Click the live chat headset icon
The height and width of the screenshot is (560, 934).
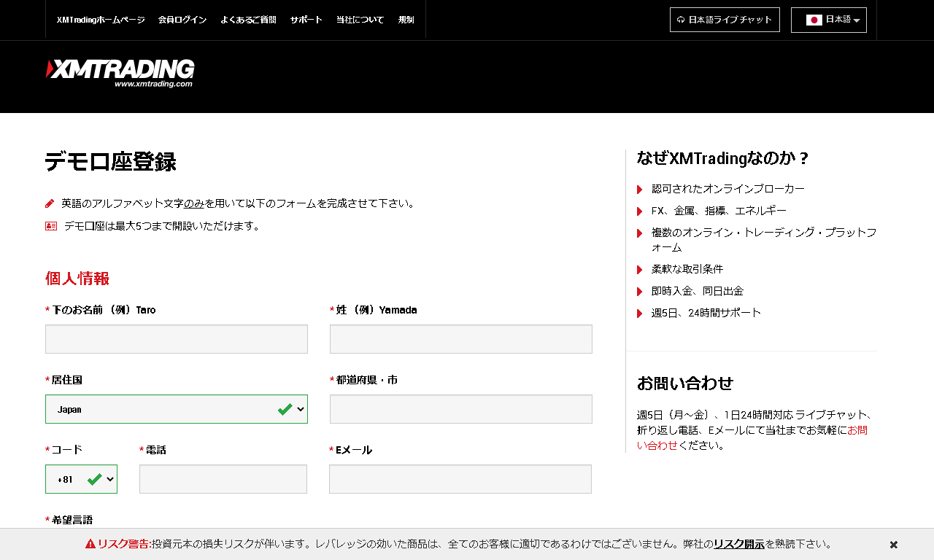tap(681, 20)
